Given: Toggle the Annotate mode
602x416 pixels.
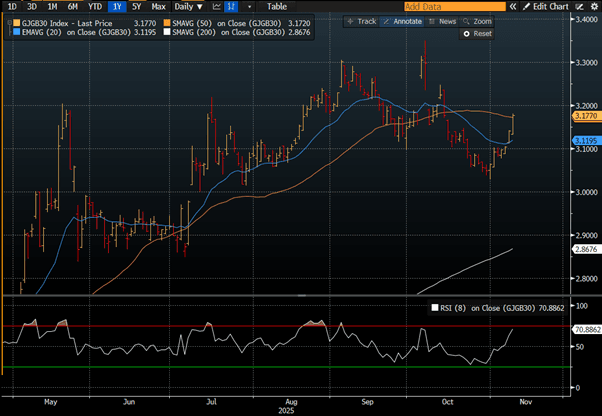Looking at the screenshot, I should click(x=404, y=20).
